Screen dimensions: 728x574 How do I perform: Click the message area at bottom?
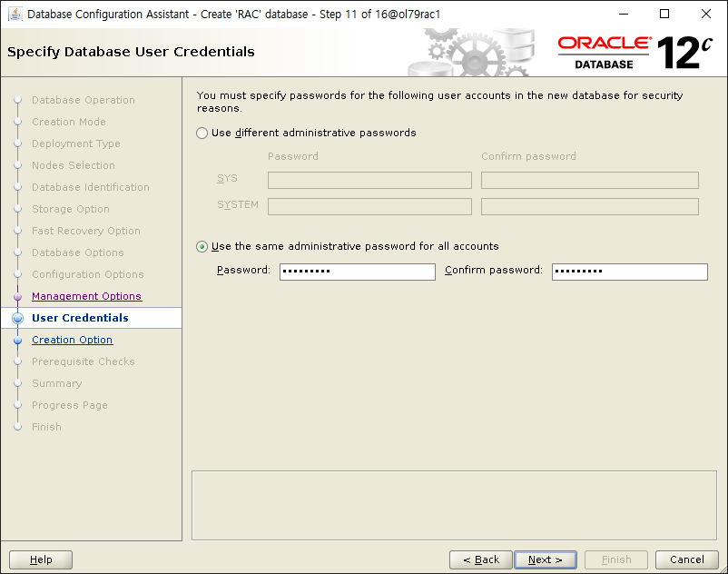click(x=454, y=506)
